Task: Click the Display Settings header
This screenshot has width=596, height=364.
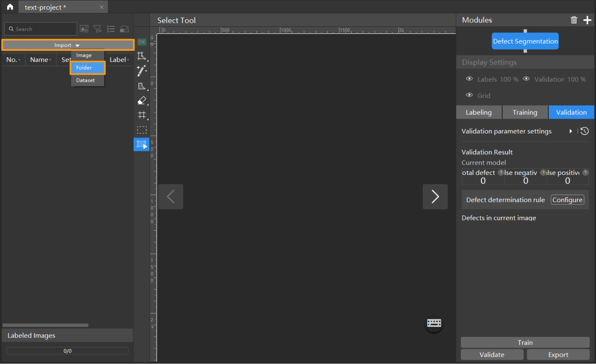Action: (x=525, y=62)
